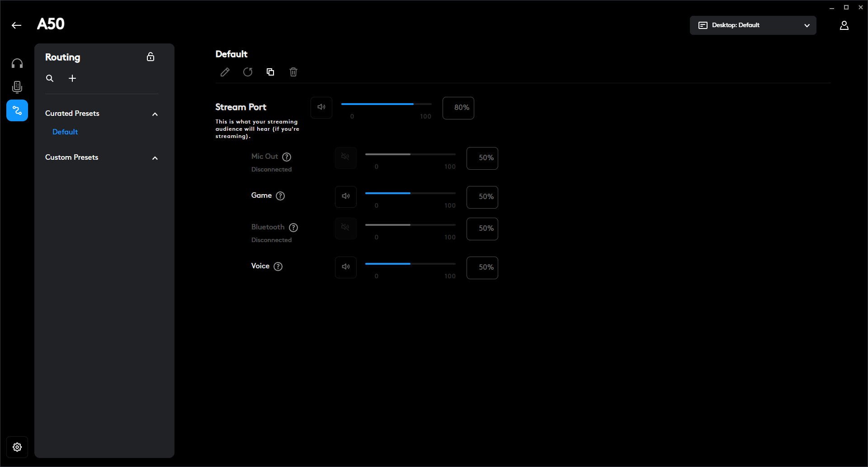Select the Default curated preset
The image size is (868, 467).
(x=65, y=132)
